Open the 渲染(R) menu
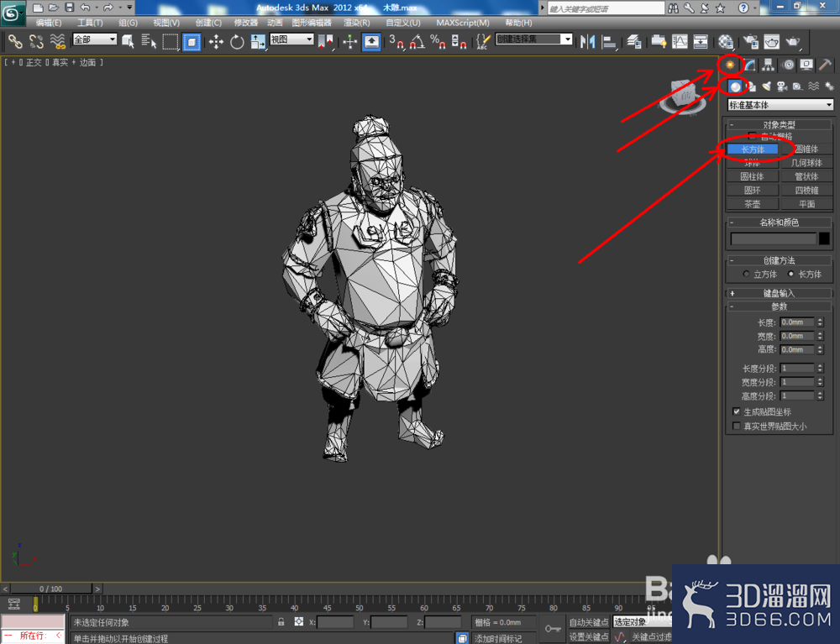840x644 pixels. (357, 23)
